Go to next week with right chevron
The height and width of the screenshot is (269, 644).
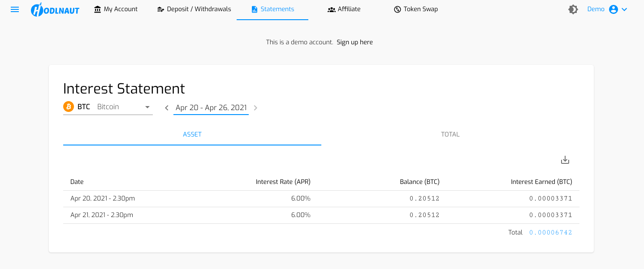pyautogui.click(x=255, y=107)
